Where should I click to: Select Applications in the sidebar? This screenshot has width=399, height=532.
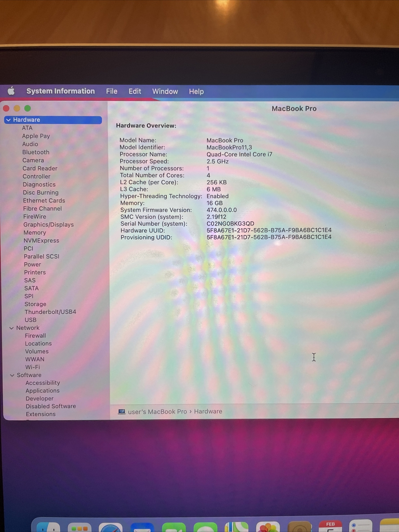pos(43,391)
